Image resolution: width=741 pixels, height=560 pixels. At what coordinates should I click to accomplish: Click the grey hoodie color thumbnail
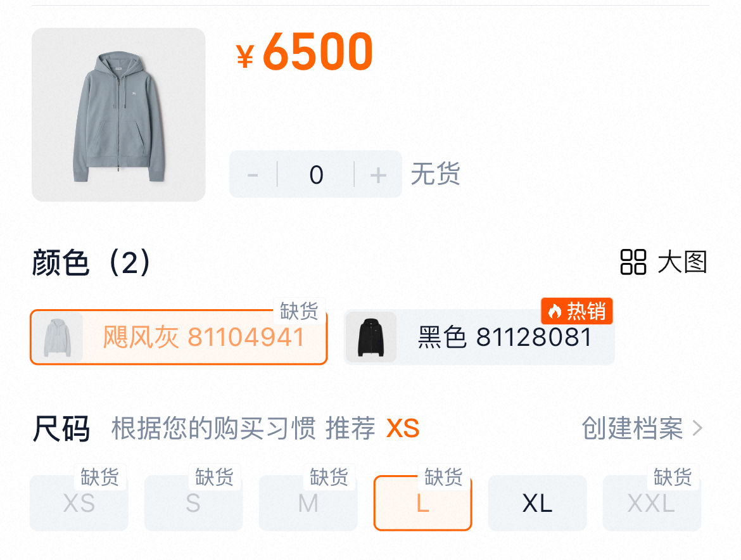point(58,337)
